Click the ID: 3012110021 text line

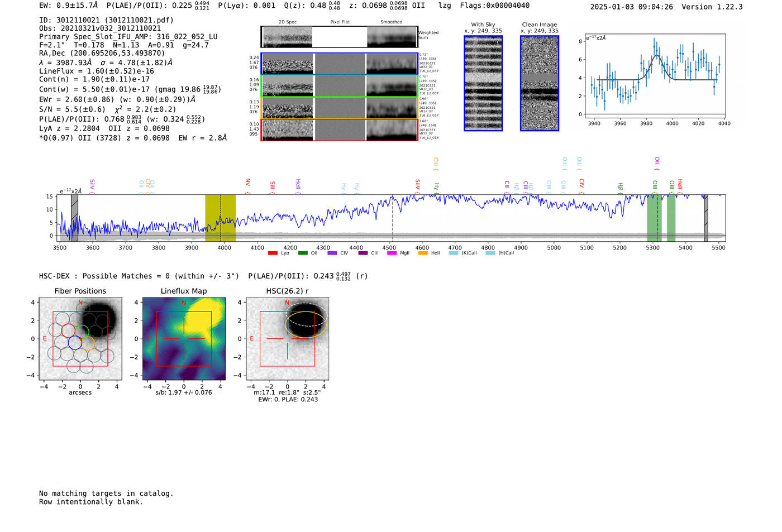(x=106, y=20)
